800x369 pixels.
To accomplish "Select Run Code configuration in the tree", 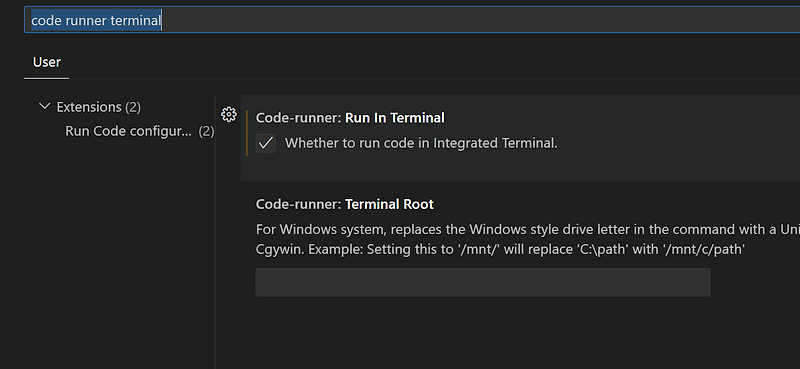I will [x=139, y=131].
